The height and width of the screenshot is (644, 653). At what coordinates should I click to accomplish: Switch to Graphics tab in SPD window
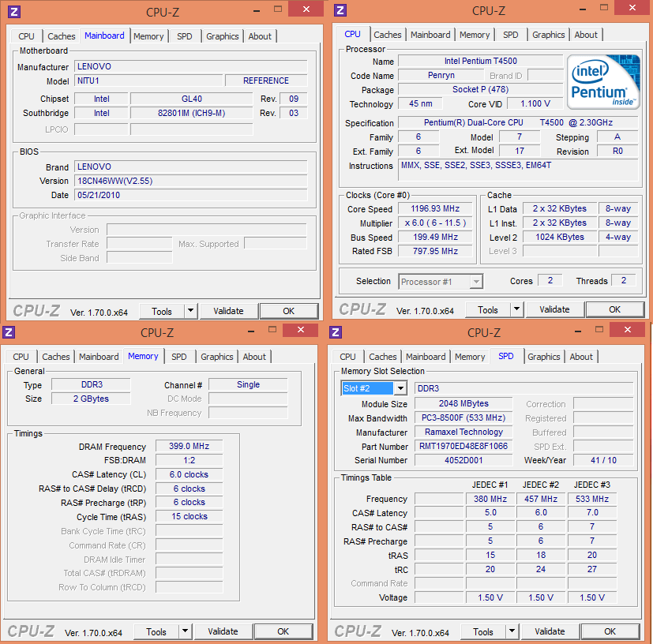pyautogui.click(x=543, y=357)
